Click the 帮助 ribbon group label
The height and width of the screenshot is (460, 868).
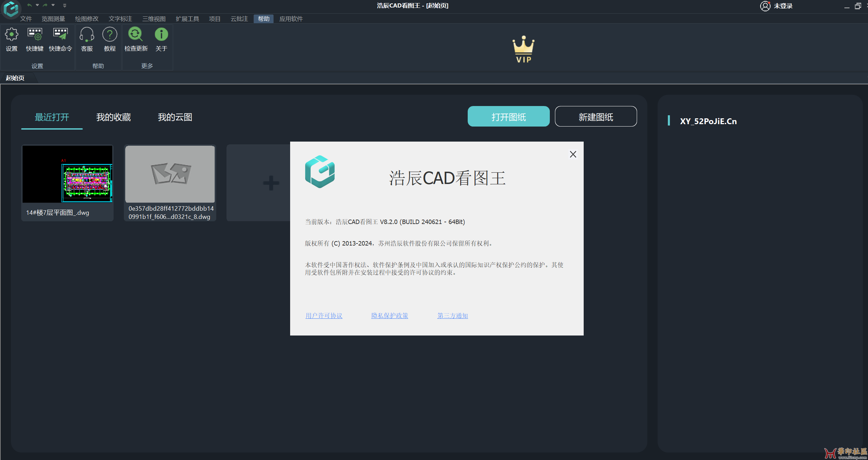coord(98,66)
